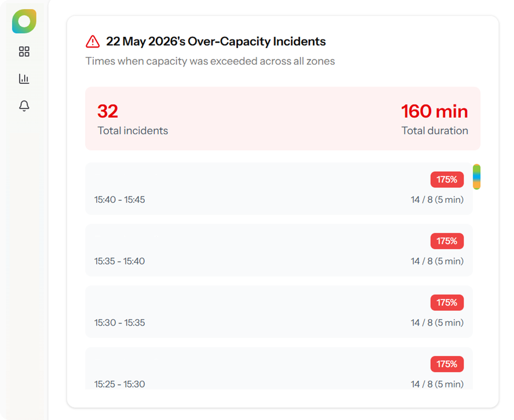Click the 175% badge on 15:30 incident

pyautogui.click(x=447, y=302)
